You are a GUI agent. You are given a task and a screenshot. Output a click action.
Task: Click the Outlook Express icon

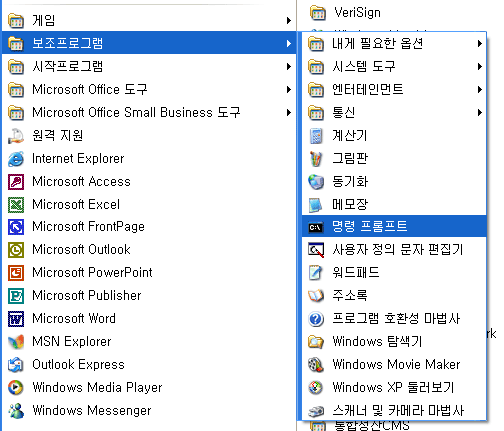tap(16, 365)
